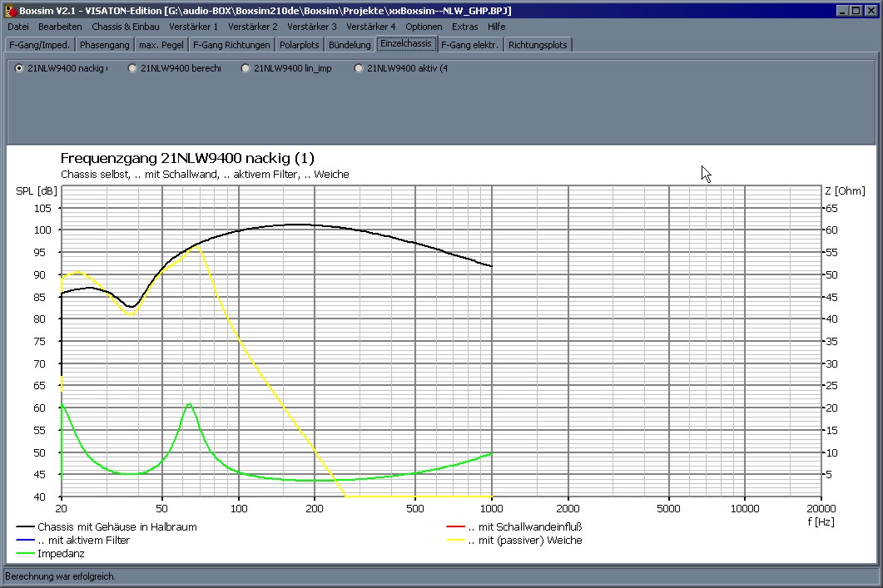
Task: Click the legend entry .. mit aktivem Filter
Action: click(83, 540)
